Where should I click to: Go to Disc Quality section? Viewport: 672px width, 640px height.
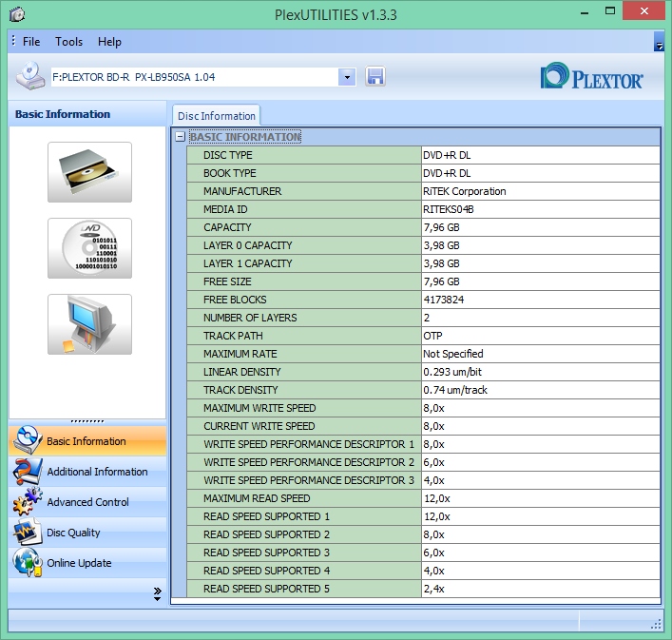click(x=73, y=533)
